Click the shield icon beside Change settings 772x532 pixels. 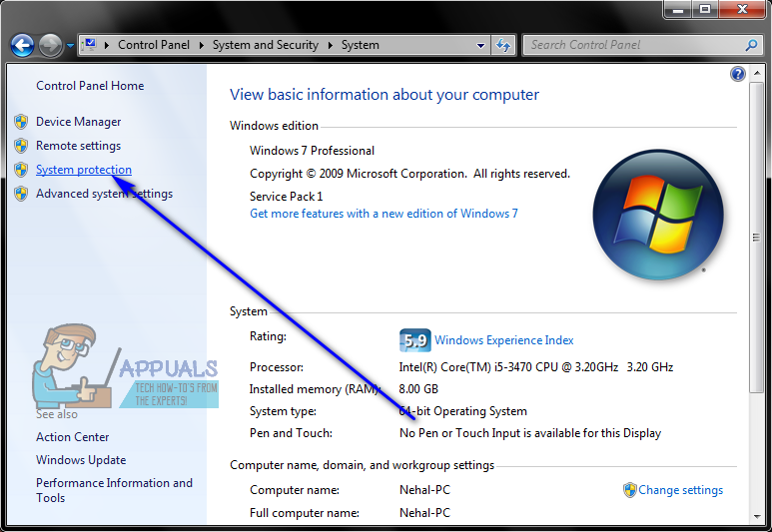pyautogui.click(x=630, y=490)
